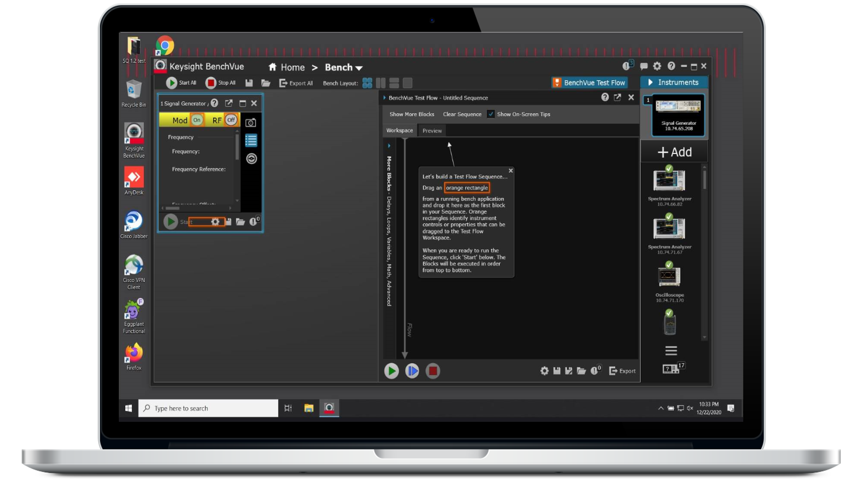
Task: Open Test Flow settings gear
Action: 545,371
